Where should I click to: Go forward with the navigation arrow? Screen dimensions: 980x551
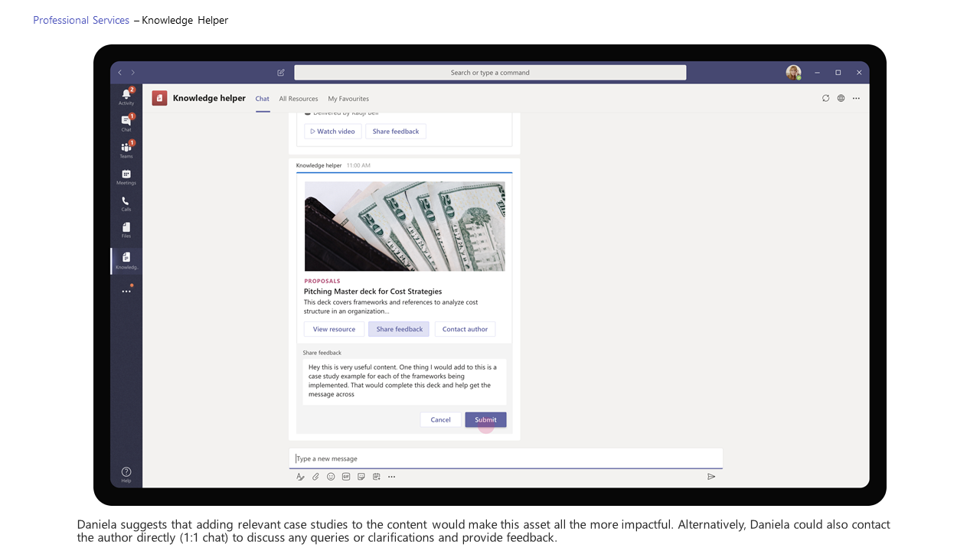(132, 73)
